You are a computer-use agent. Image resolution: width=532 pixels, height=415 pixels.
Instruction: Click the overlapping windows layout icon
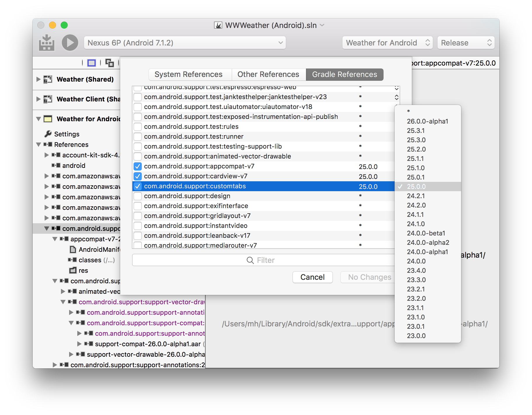(x=110, y=63)
